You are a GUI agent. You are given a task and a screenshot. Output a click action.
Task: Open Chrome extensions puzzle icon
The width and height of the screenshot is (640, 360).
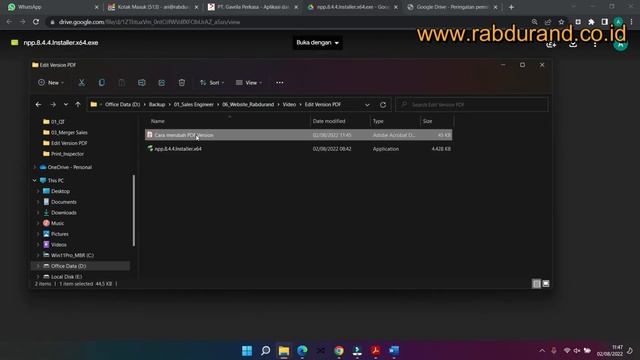591,22
